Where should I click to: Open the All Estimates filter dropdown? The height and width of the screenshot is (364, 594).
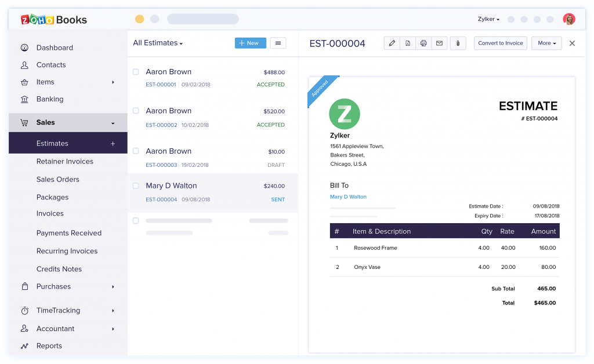(x=158, y=43)
